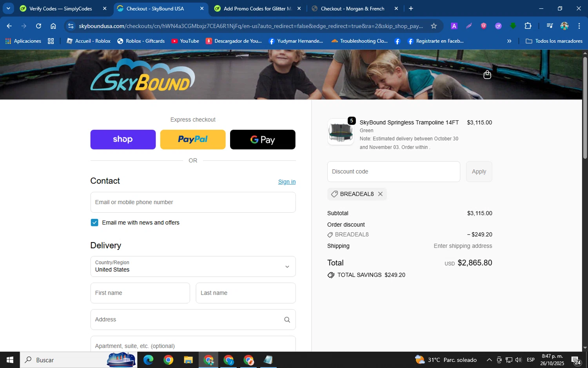The width and height of the screenshot is (588, 368).
Task: Open the Accueil - Roblox bookmark
Action: (x=89, y=41)
